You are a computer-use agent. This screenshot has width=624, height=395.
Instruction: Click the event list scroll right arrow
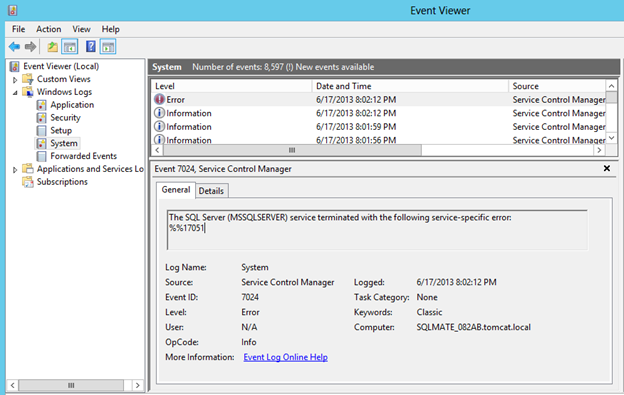[x=599, y=150]
